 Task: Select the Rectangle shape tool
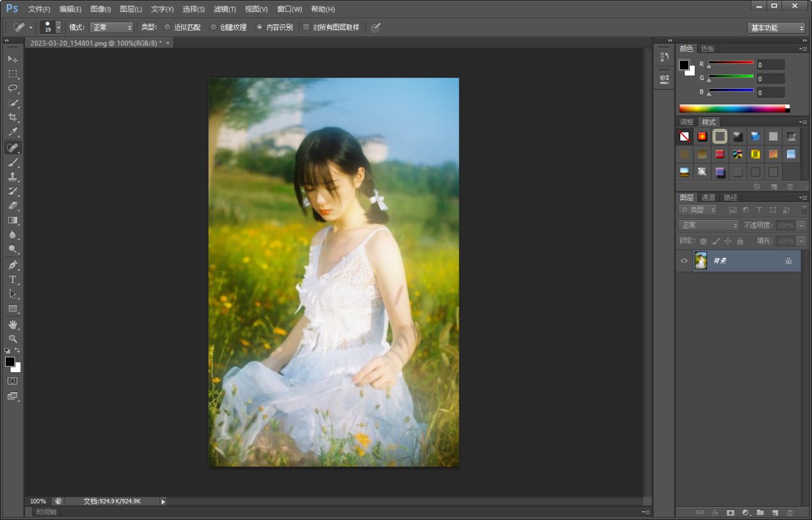[x=12, y=309]
